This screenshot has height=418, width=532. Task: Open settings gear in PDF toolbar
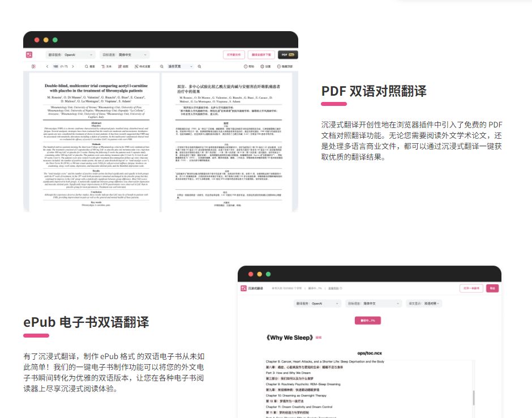(x=265, y=67)
